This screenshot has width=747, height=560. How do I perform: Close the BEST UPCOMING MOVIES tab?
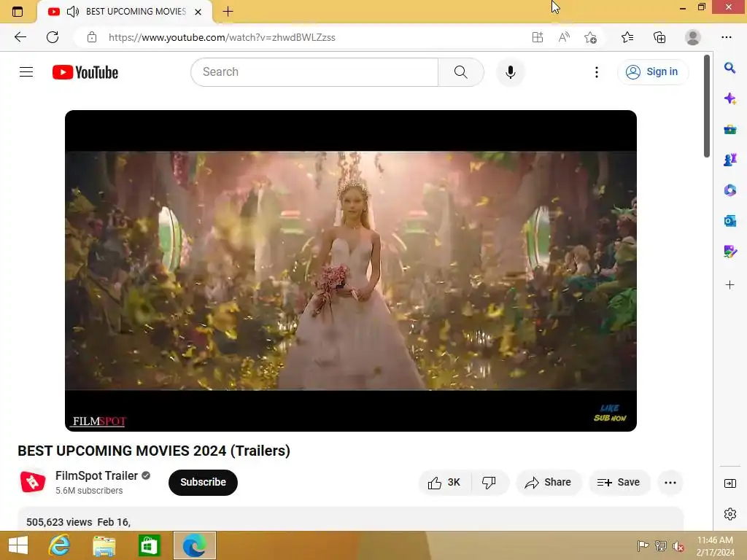(198, 12)
